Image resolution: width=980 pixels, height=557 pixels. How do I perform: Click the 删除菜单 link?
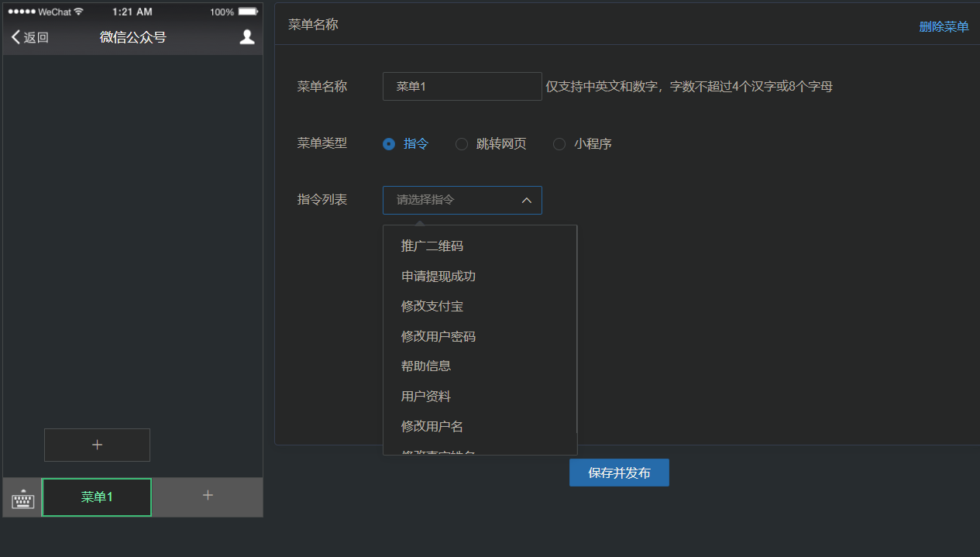point(944,26)
